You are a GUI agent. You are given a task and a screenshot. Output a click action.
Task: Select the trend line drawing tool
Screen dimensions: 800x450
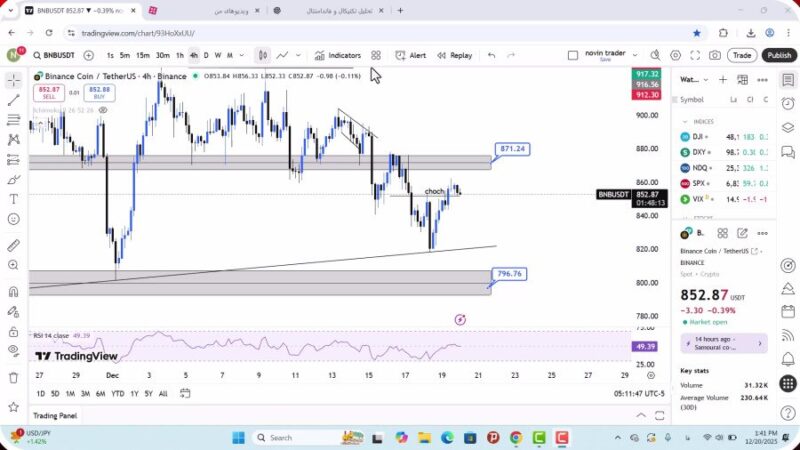tap(13, 100)
